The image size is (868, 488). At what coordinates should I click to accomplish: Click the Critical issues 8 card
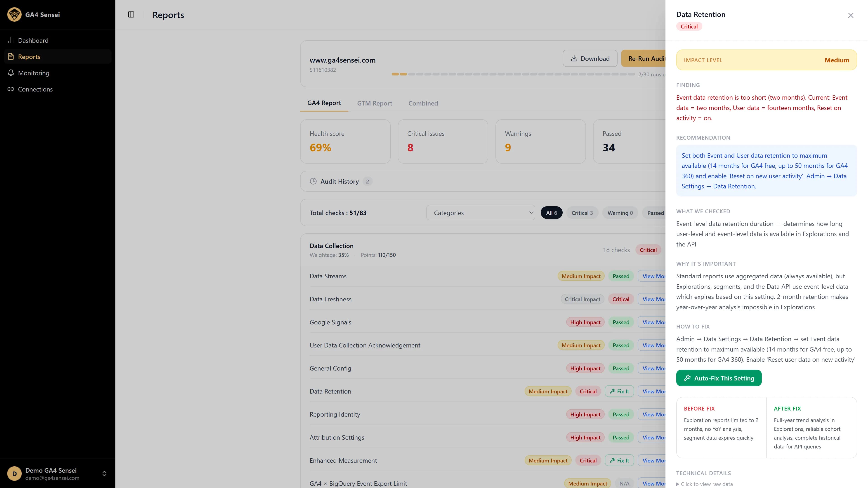point(443,141)
